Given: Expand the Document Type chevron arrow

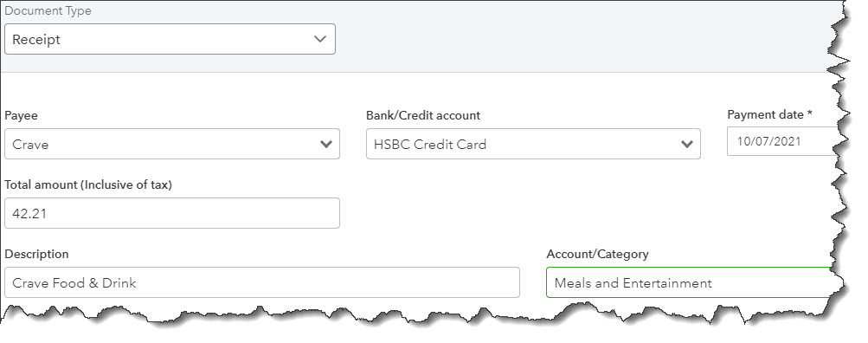Looking at the screenshot, I should coord(319,39).
